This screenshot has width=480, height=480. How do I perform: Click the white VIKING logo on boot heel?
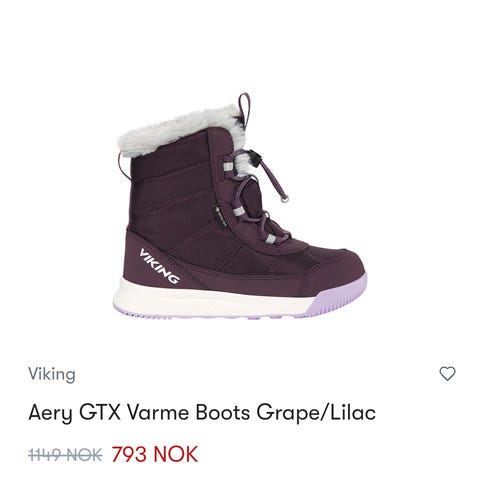[x=159, y=266]
